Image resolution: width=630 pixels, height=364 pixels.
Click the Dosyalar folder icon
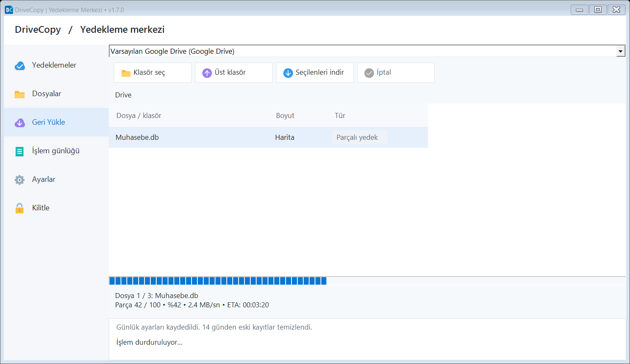click(x=20, y=94)
